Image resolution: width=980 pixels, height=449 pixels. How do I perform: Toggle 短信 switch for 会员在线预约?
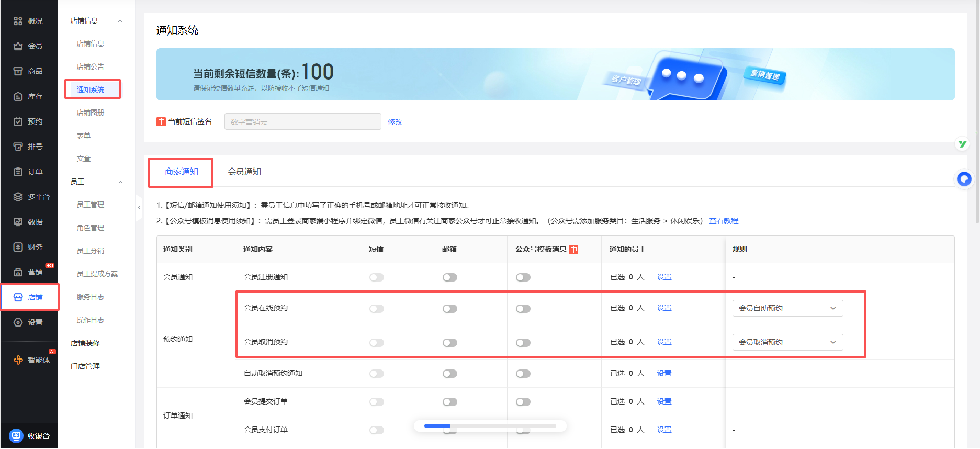click(377, 309)
